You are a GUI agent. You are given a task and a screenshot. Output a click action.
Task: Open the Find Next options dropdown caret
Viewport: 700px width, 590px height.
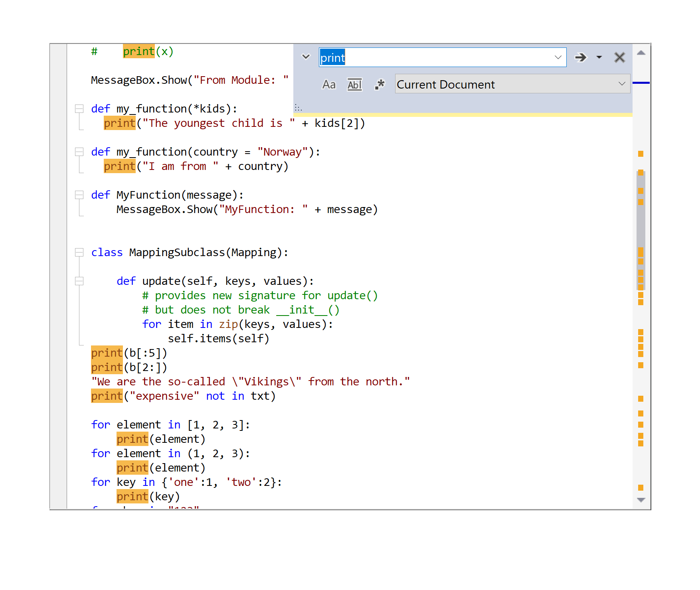click(599, 57)
